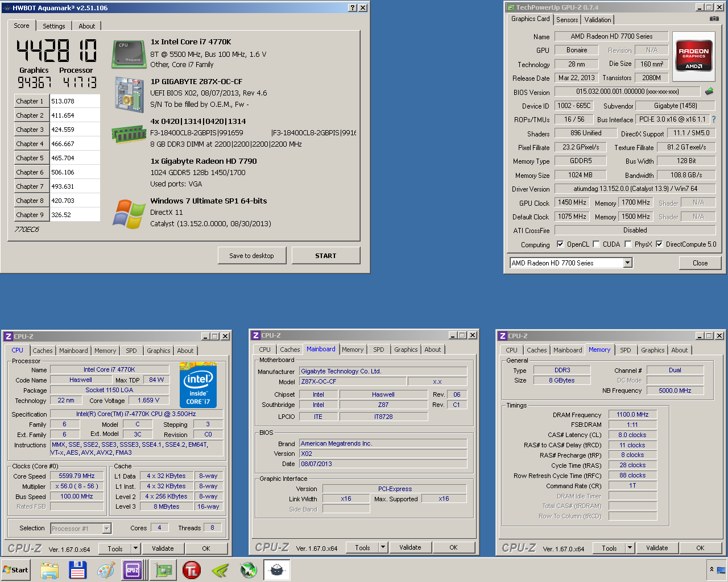728x582 pixels.
Task: Click the Bus Interface question mark in GPU-Z
Action: point(714,119)
